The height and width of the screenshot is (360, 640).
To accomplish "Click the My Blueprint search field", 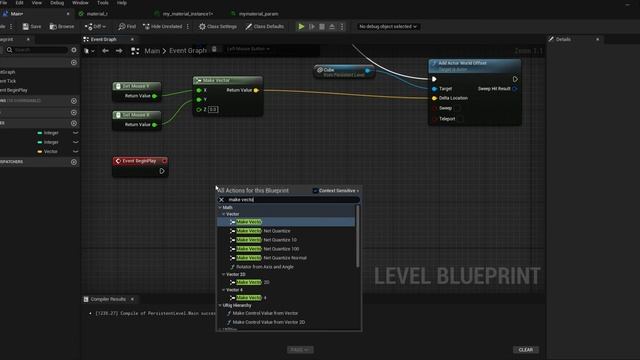I will [x=37, y=50].
